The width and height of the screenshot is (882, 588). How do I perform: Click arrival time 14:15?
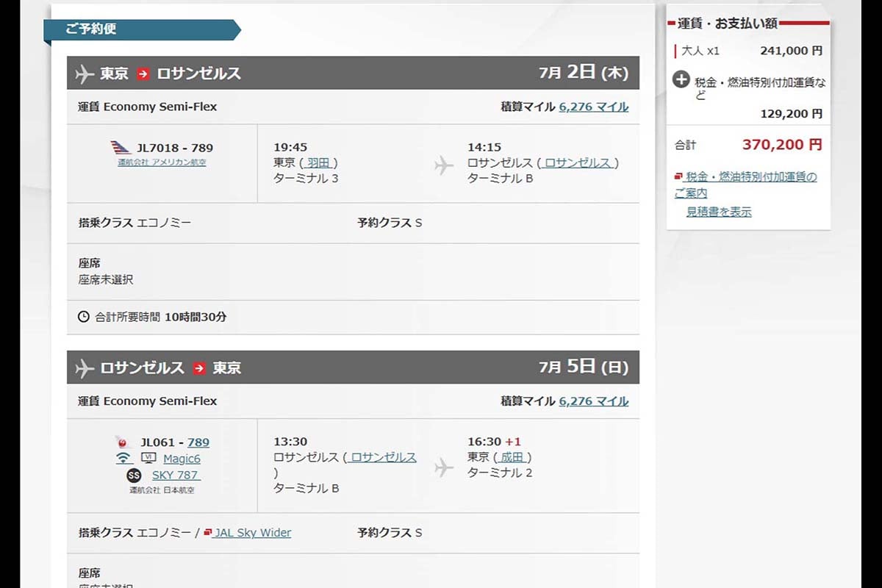point(484,147)
